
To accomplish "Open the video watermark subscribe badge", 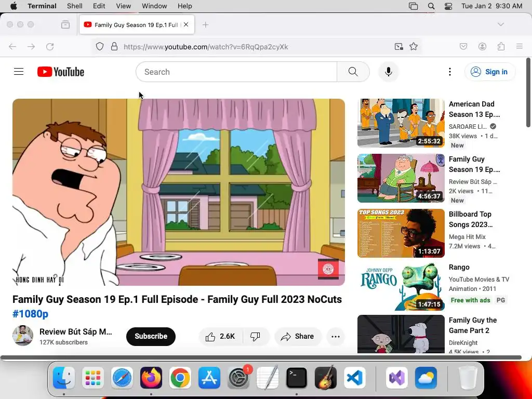I will pyautogui.click(x=328, y=269).
